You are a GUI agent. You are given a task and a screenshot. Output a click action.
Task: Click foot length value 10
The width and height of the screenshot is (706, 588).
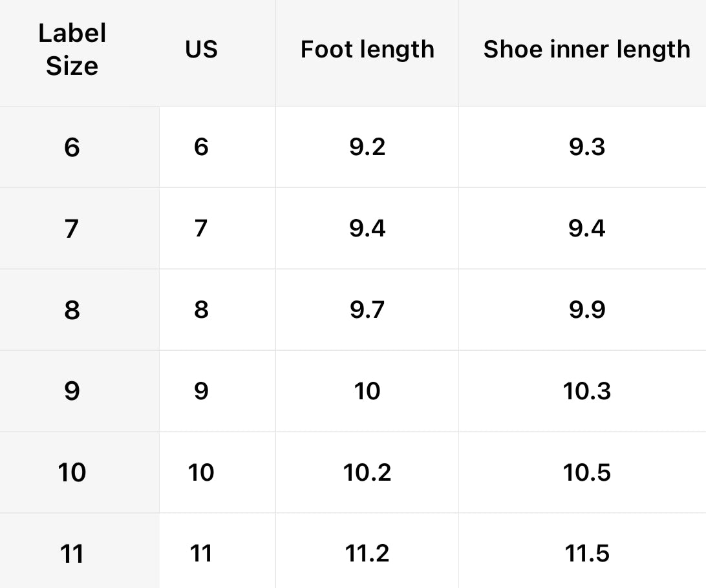tap(367, 392)
